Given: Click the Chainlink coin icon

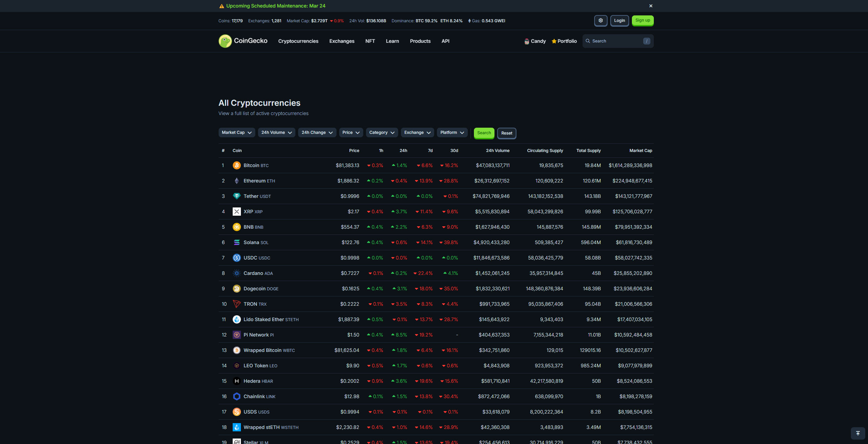Looking at the screenshot, I should [237, 396].
